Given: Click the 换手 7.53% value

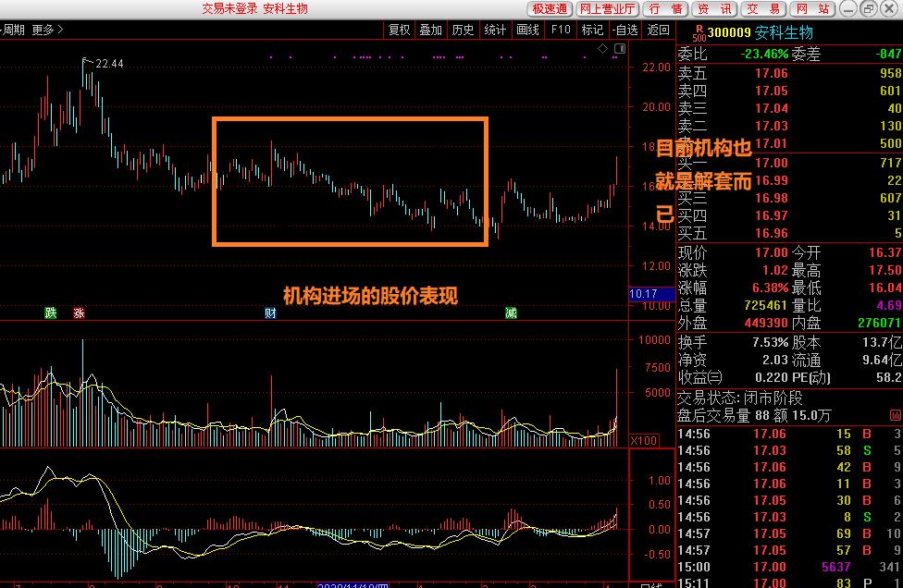Looking at the screenshot, I should (x=770, y=342).
